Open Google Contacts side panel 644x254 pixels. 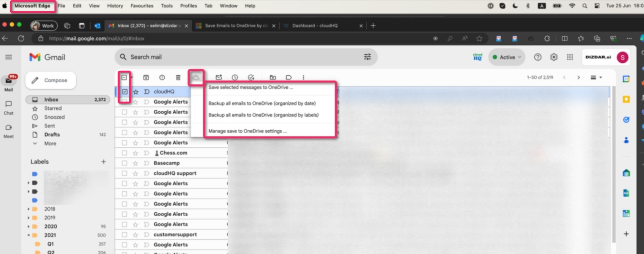pos(626,140)
